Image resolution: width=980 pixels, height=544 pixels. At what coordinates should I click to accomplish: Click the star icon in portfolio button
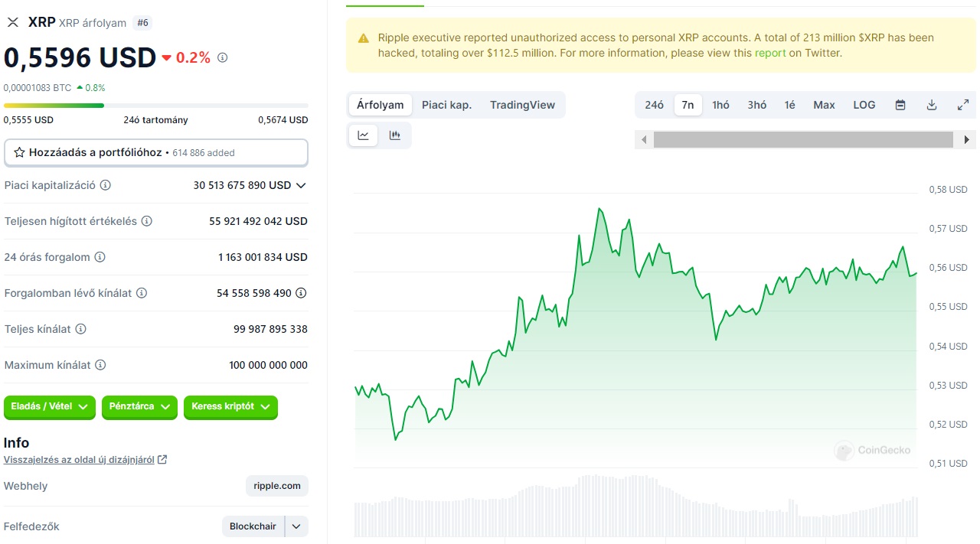coord(19,152)
